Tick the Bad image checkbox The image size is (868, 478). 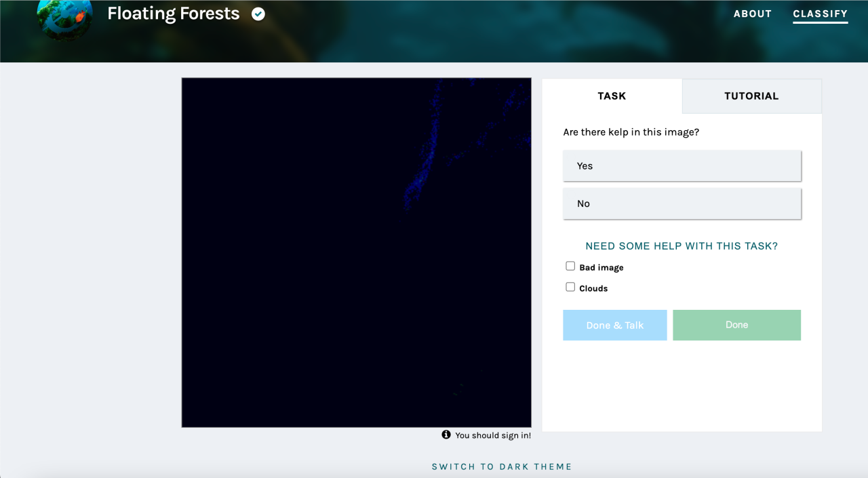point(570,266)
